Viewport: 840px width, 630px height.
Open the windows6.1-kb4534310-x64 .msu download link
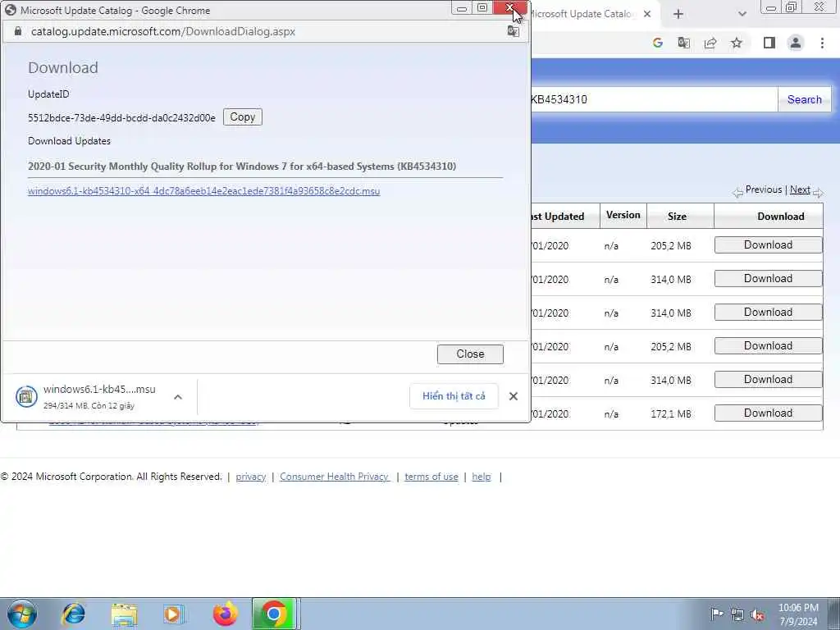[x=203, y=191]
